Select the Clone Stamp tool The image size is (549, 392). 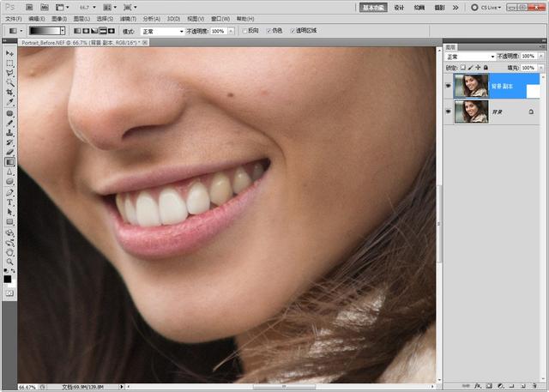click(9, 133)
